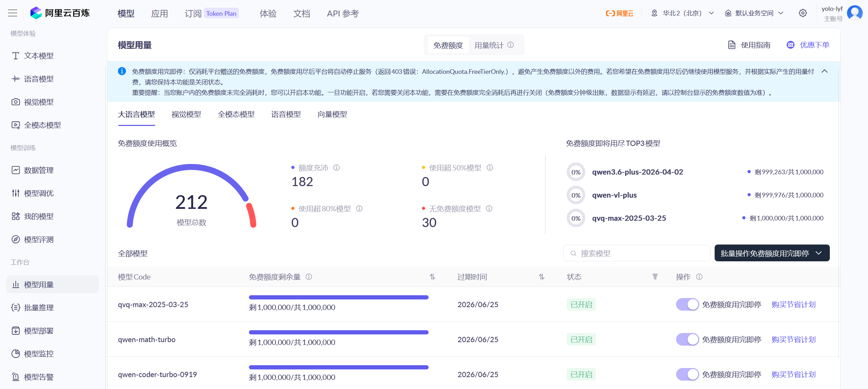Toggle 免费额度用完即停 for qwen-coder-turbo-0919
The width and height of the screenshot is (868, 389).
[687, 374]
